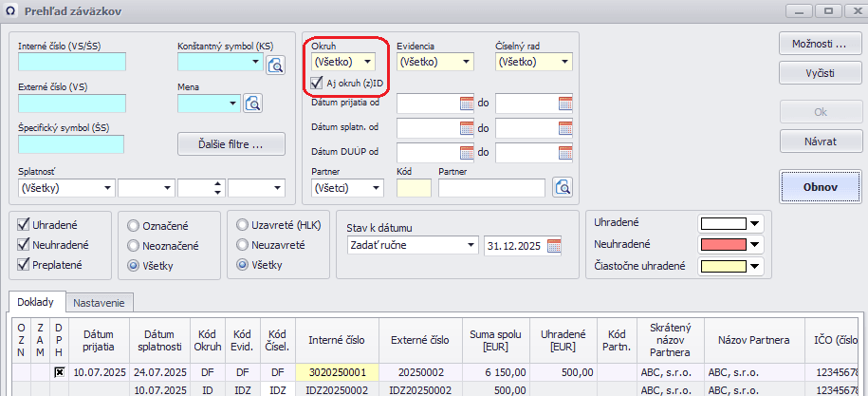Select the Neoznačené radio button

(133, 246)
